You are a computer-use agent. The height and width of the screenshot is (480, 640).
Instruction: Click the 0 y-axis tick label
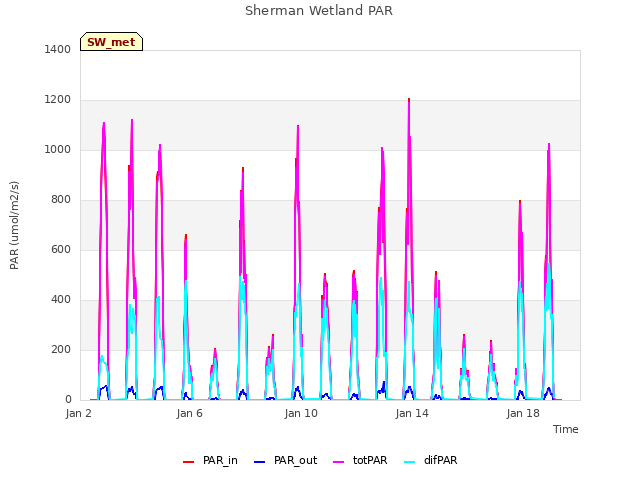[68, 400]
